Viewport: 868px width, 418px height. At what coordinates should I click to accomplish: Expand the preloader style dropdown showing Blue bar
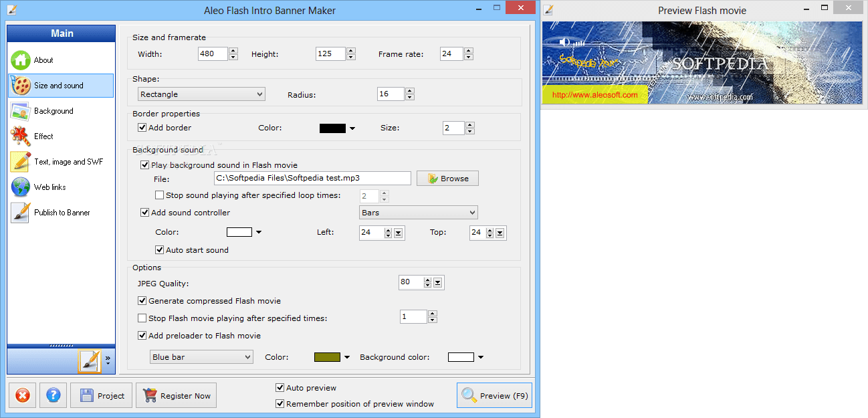point(201,356)
